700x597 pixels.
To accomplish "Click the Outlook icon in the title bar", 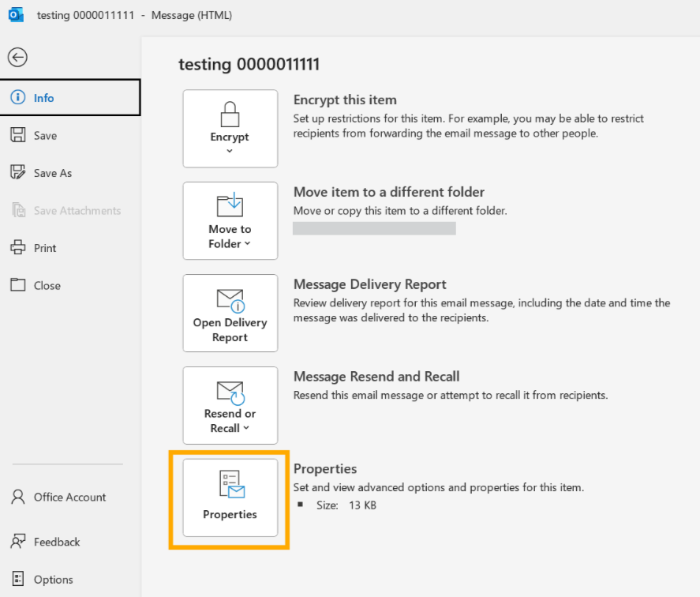I will [x=14, y=14].
